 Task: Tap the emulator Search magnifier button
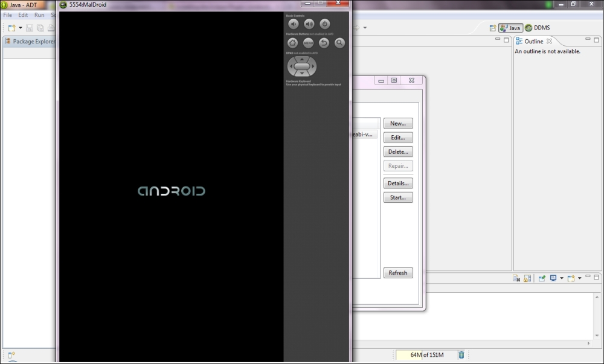coord(339,43)
